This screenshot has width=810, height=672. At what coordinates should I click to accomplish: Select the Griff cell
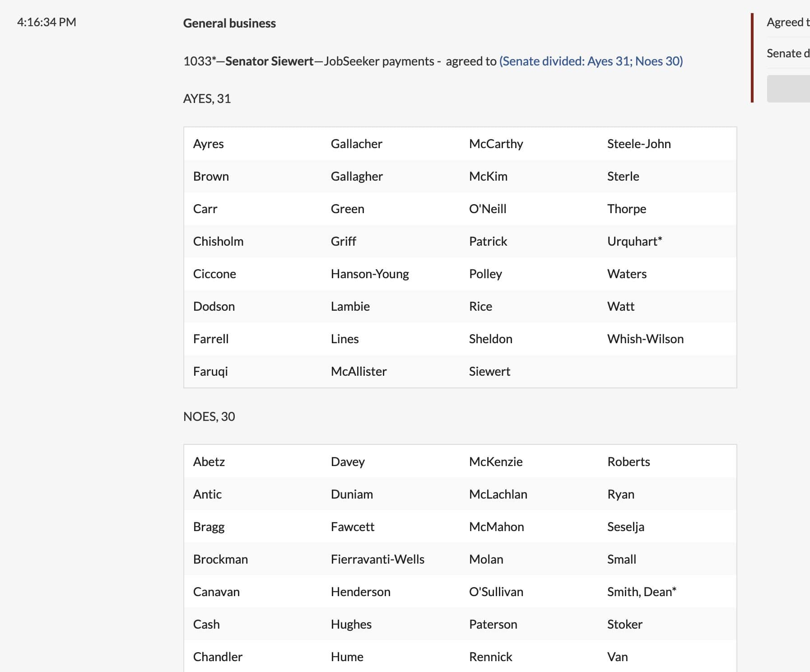point(391,241)
